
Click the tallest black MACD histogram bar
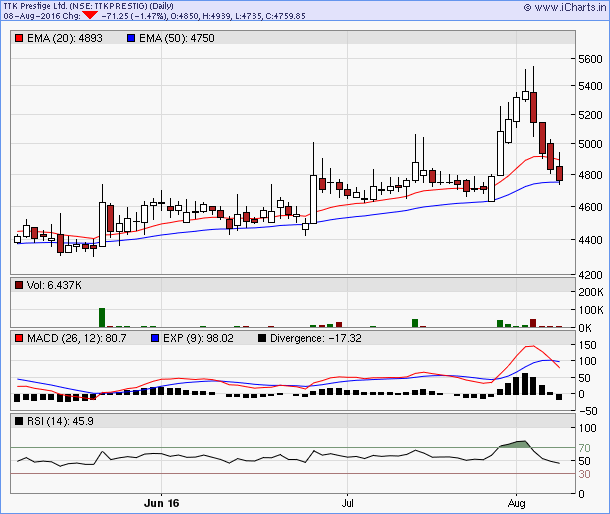point(525,384)
